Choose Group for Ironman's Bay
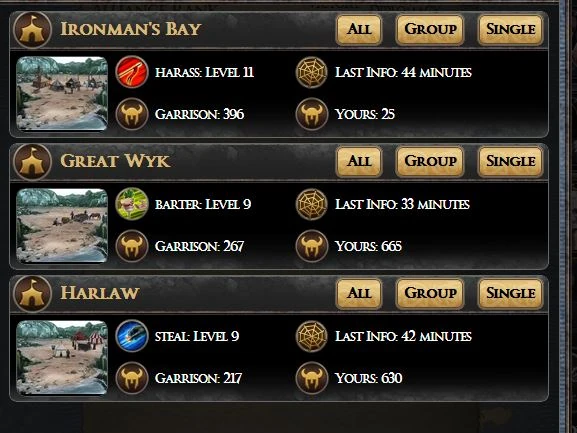577x433 pixels. (430, 29)
